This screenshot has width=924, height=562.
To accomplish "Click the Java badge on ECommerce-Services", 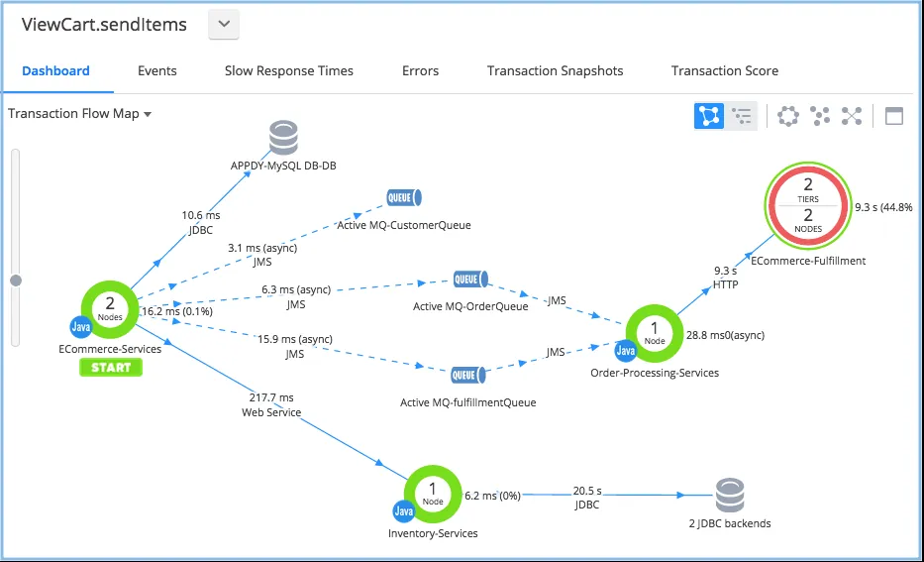I will click(81, 327).
